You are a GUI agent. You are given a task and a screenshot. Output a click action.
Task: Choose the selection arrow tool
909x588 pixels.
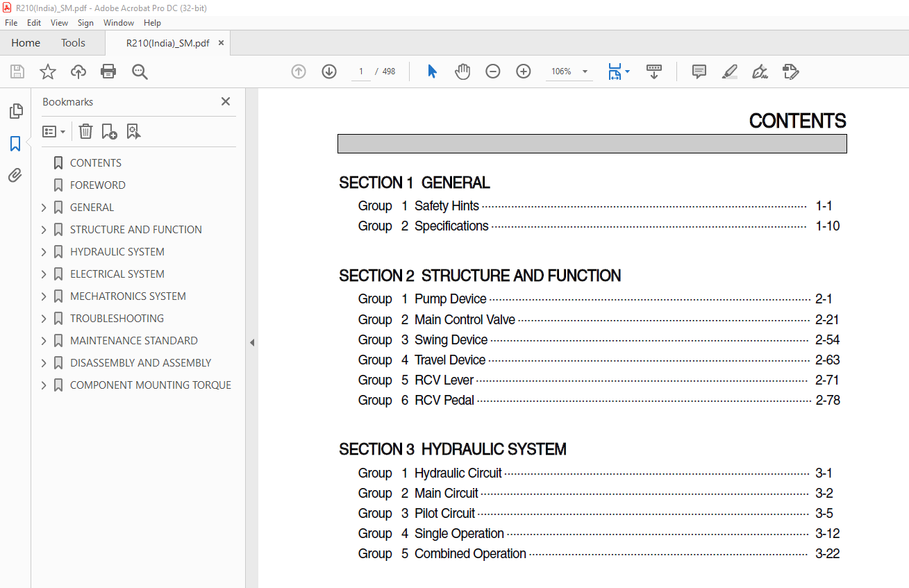coord(432,72)
